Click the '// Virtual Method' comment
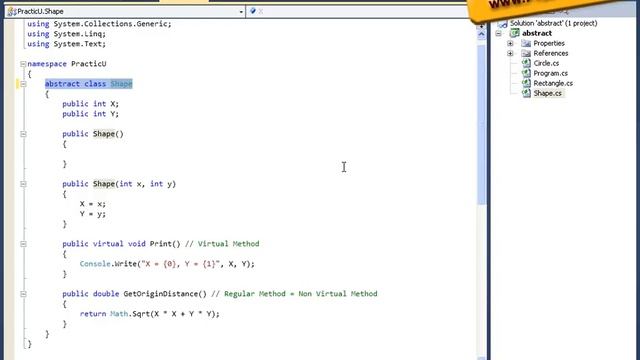Viewport: 640px width, 360px height. pos(222,244)
